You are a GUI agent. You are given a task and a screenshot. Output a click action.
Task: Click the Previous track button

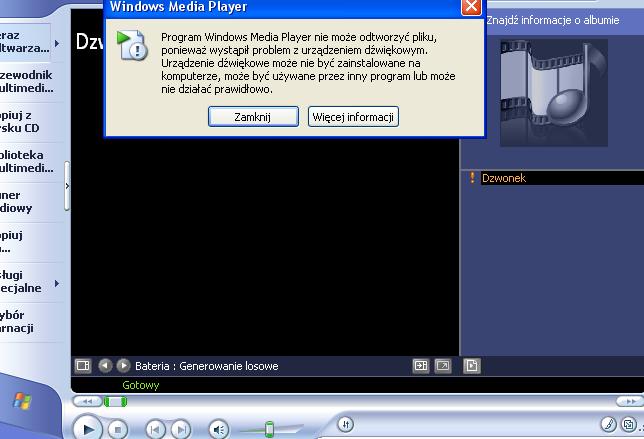pyautogui.click(x=155, y=430)
